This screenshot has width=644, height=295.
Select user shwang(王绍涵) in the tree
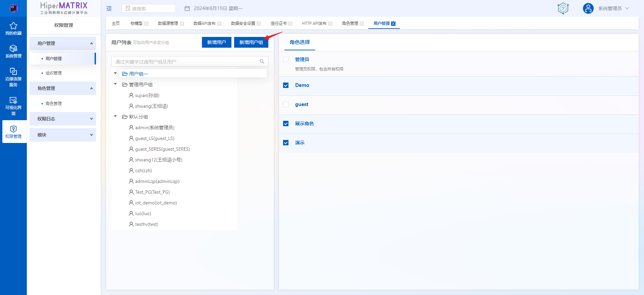(x=152, y=106)
